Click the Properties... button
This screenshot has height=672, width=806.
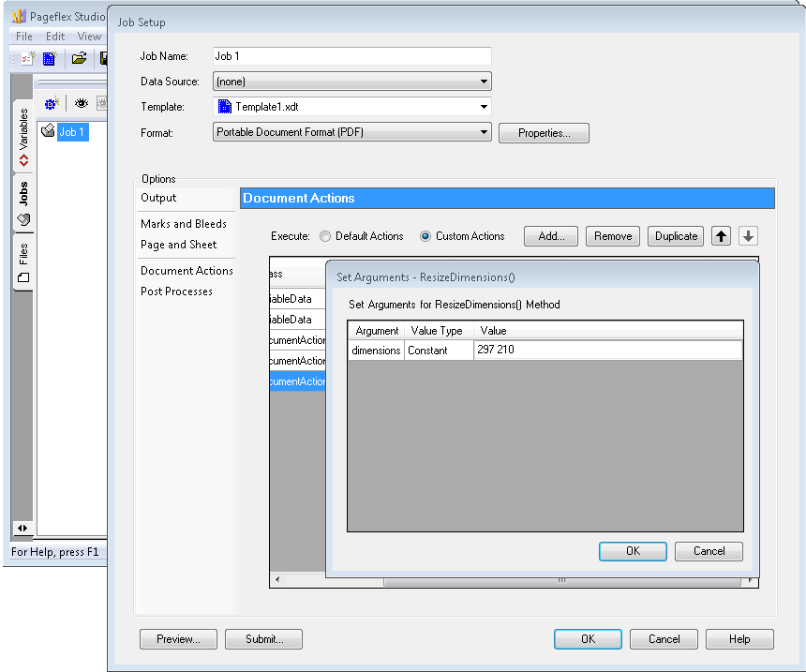(544, 133)
